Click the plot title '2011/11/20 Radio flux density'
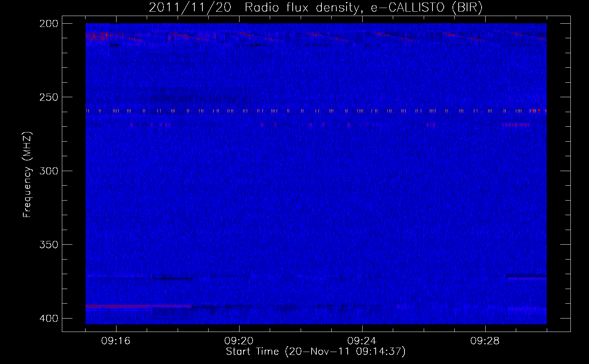 pos(316,8)
